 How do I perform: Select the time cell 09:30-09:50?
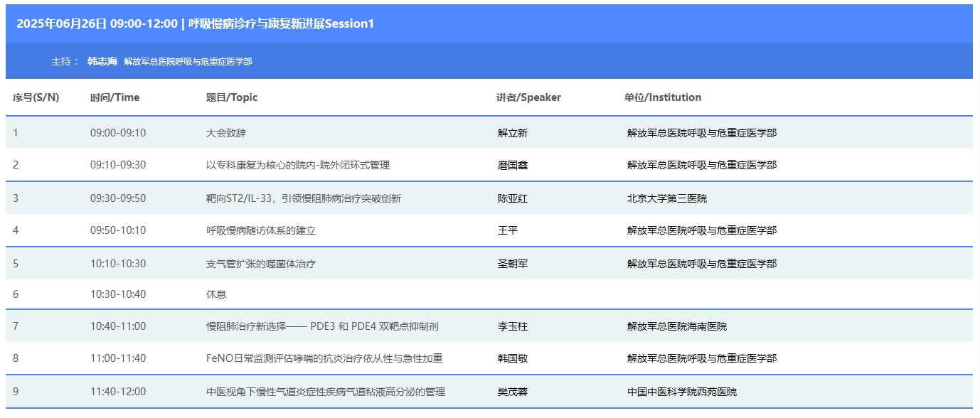click(x=118, y=198)
